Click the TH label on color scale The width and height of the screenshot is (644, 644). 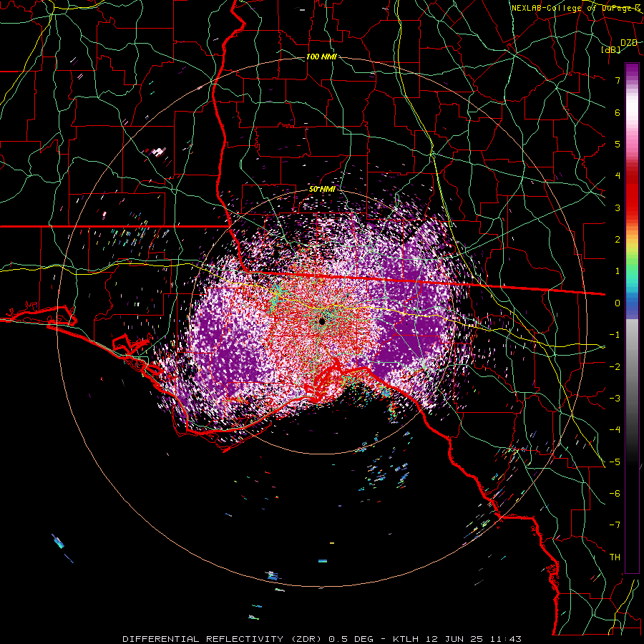[615, 557]
